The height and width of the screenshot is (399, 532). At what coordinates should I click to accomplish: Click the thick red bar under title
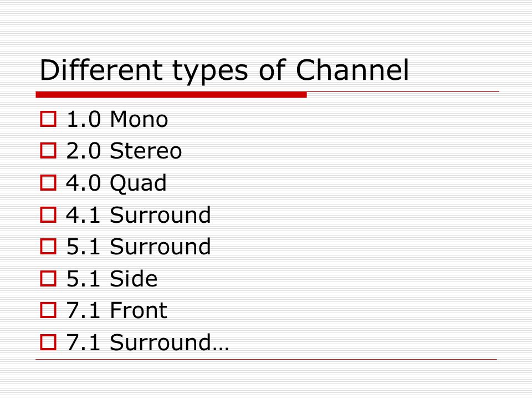point(171,95)
